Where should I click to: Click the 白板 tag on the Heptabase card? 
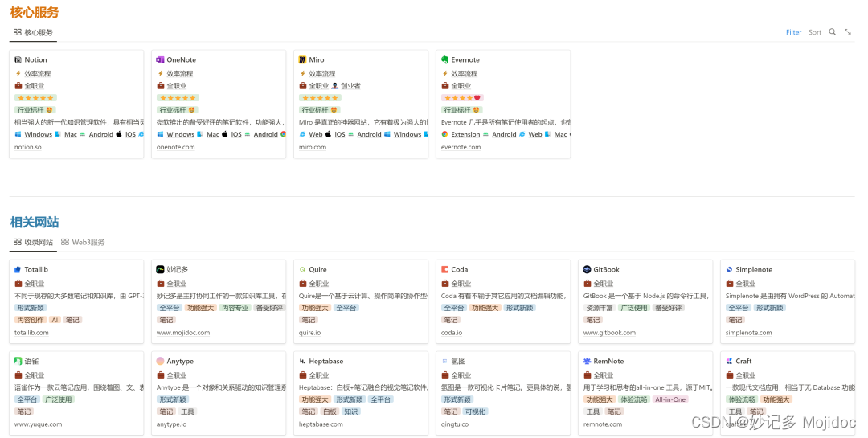(330, 412)
